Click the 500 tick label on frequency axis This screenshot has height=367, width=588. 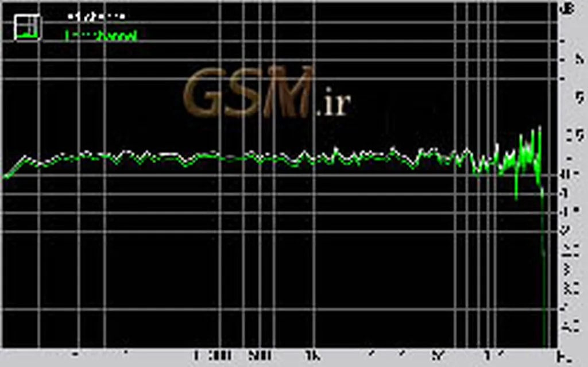point(260,356)
